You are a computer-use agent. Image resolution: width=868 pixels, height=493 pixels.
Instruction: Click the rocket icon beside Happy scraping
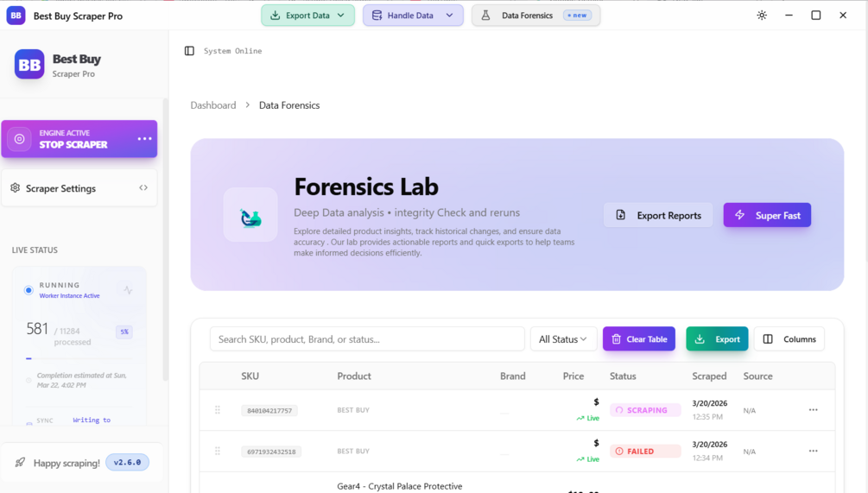(x=20, y=463)
